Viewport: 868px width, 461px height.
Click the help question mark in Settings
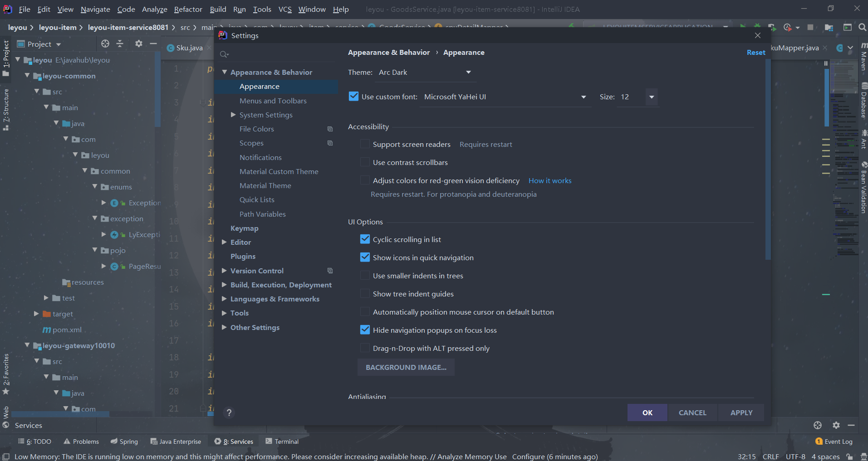pyautogui.click(x=229, y=412)
